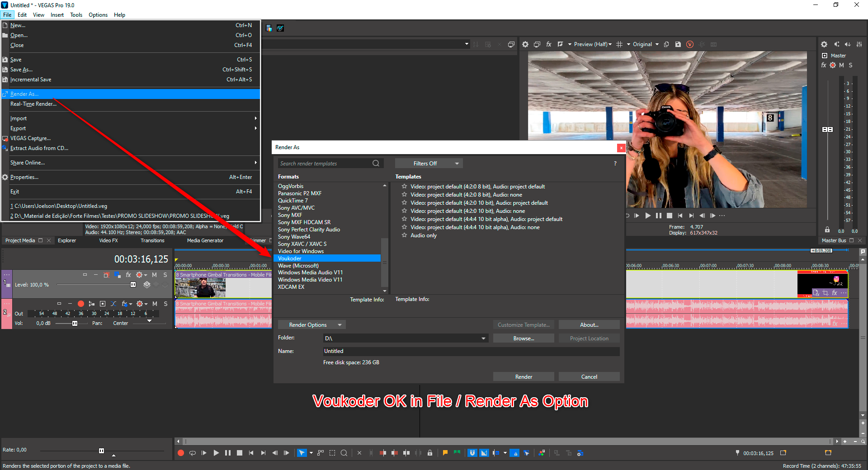Expand the Render Options section
The width and height of the screenshot is (868, 470).
tap(311, 325)
